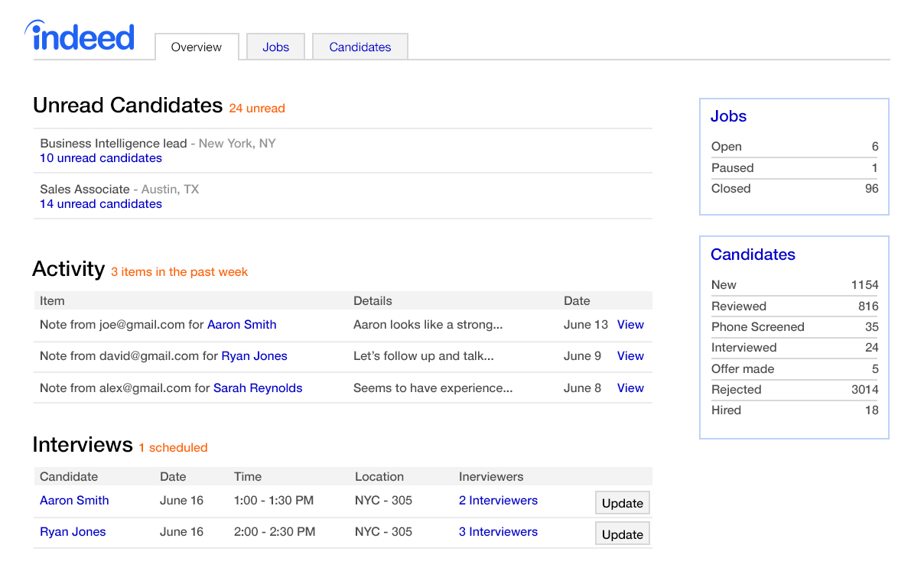Viewport: 924px width, 587px height.
Task: Click 'Let's follow up and talk...' detail
Action: tap(424, 356)
